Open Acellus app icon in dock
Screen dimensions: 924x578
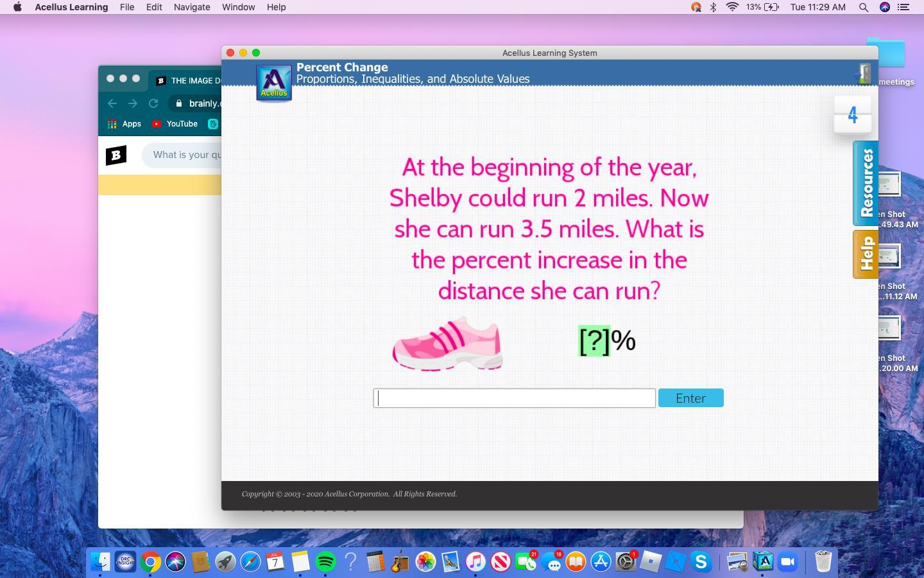click(763, 562)
